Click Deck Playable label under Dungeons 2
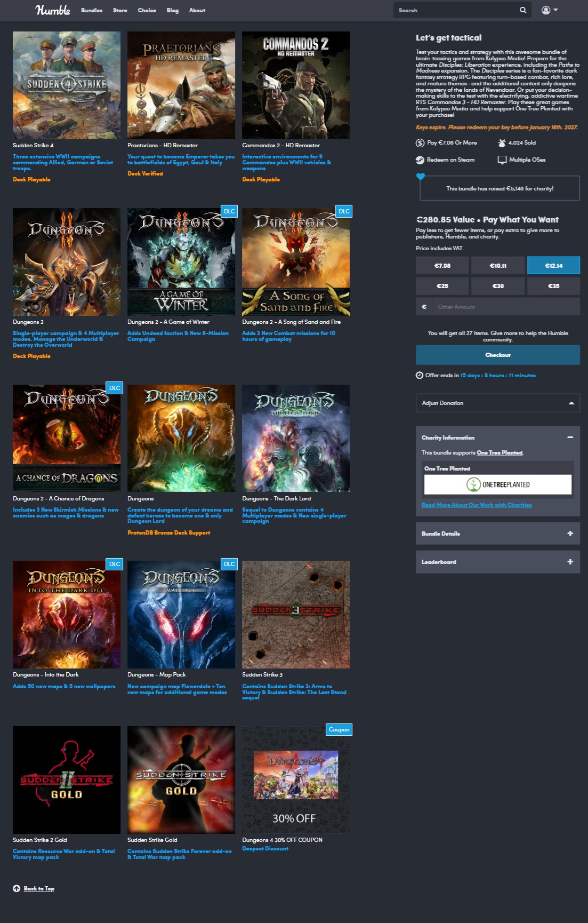Image resolution: width=588 pixels, height=923 pixels. (x=31, y=356)
